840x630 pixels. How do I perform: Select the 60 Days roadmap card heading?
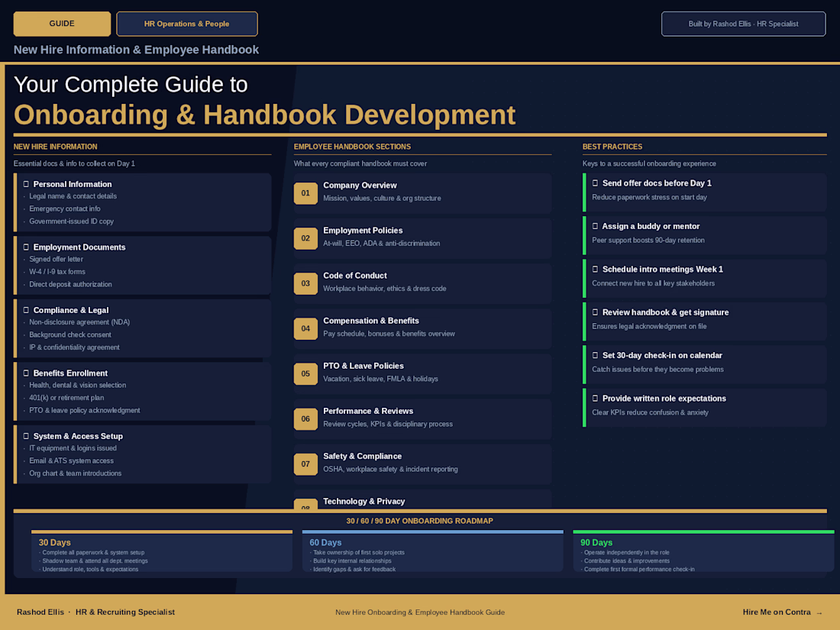[x=325, y=543]
